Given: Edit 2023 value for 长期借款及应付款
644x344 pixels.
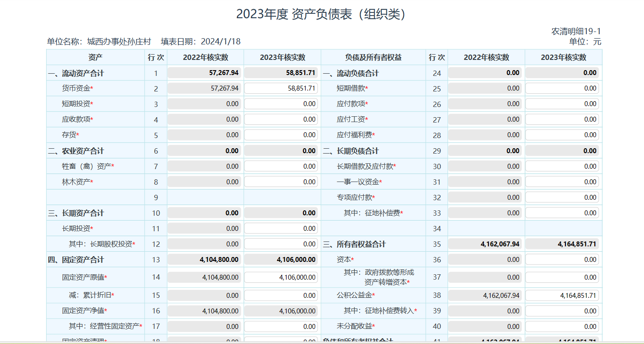Looking at the screenshot, I should click(562, 166).
